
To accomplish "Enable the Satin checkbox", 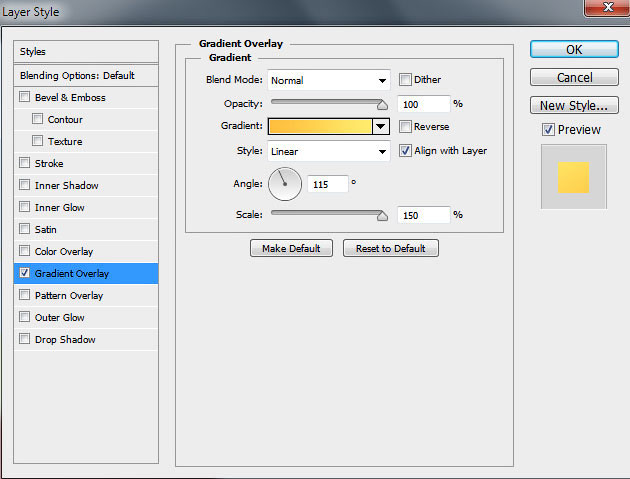I will (x=25, y=229).
